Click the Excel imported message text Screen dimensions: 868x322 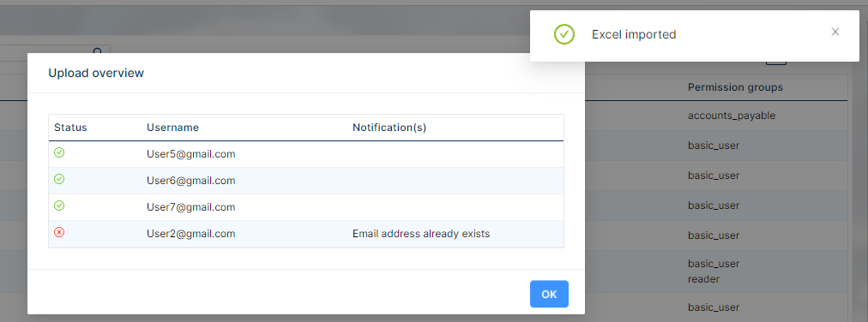point(634,34)
